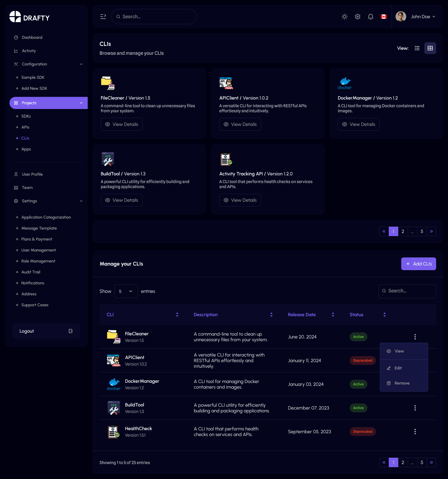Switch to grid view
The height and width of the screenshot is (479, 448).
tap(430, 48)
